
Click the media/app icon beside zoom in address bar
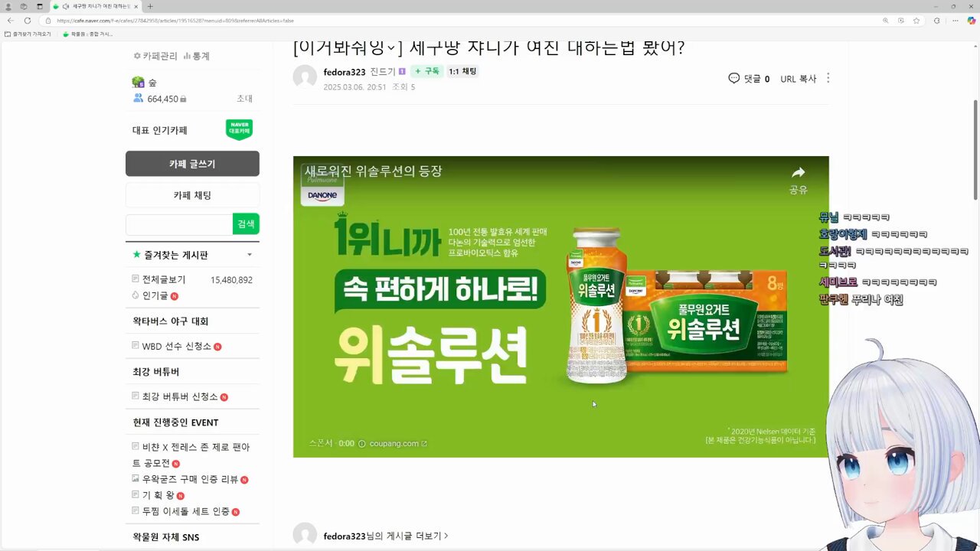pos(901,21)
